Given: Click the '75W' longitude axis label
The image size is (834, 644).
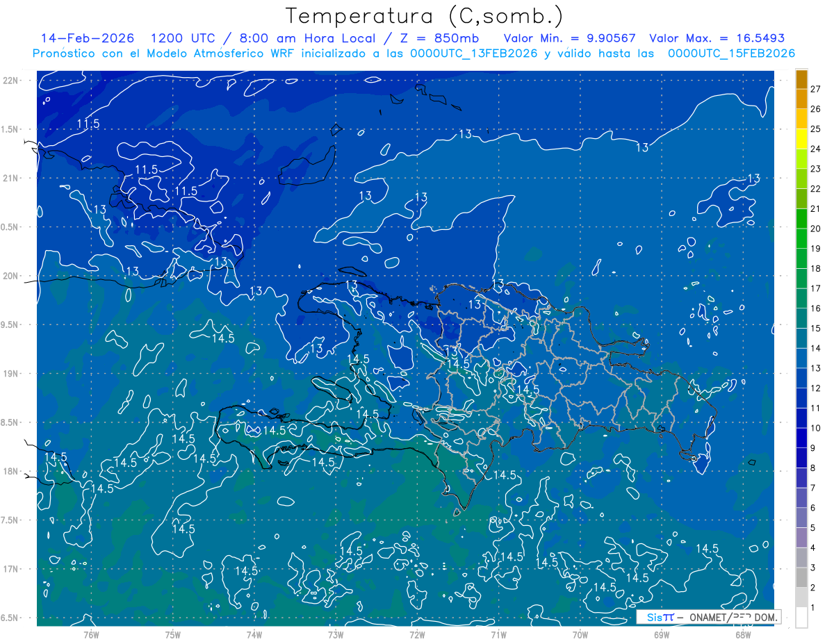Looking at the screenshot, I should [x=173, y=634].
